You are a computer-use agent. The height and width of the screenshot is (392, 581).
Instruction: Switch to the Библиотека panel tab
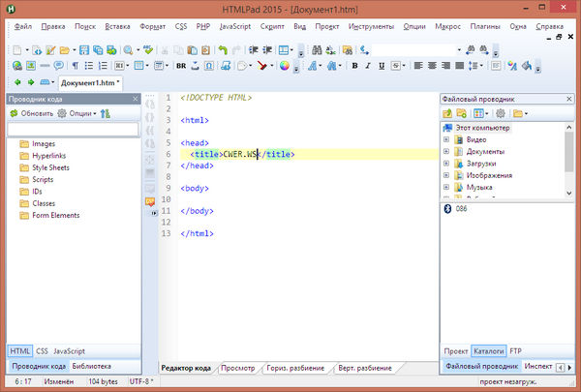[92, 366]
